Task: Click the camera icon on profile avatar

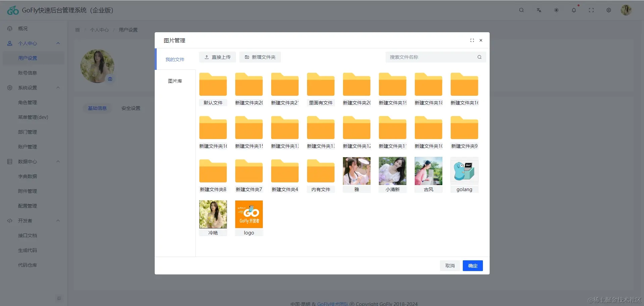Action: tap(110, 79)
